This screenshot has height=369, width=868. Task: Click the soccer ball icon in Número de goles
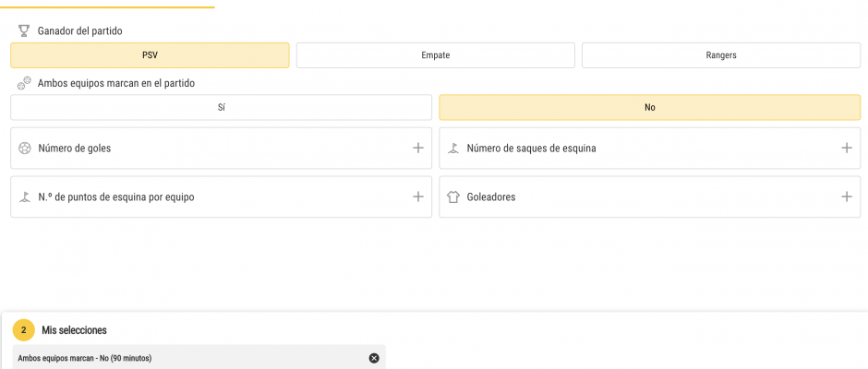[24, 149]
